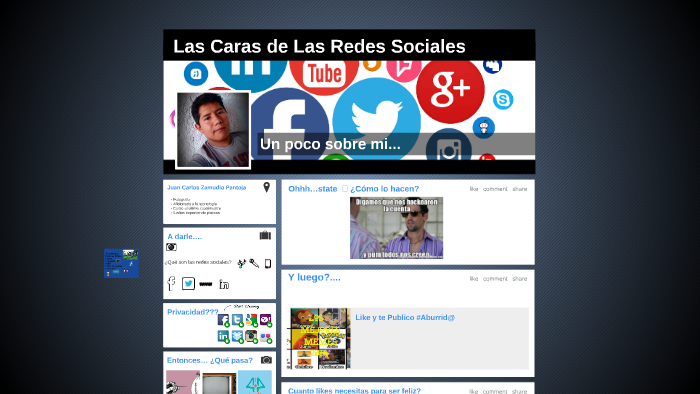Screen dimensions: 700x394
Task: Click the Skype logo in the banner
Action: coord(503,99)
